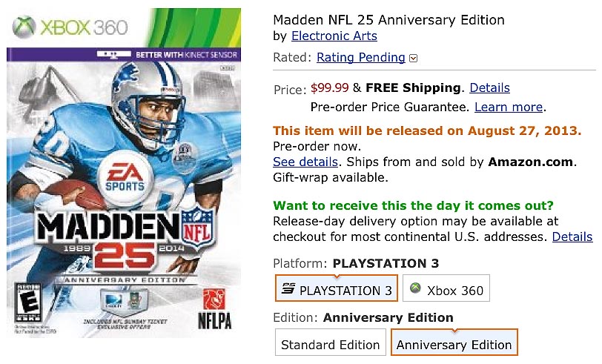Click Learn more about Pre-order Price Guarantee
Screen dimensions: 602x364
coord(508,107)
